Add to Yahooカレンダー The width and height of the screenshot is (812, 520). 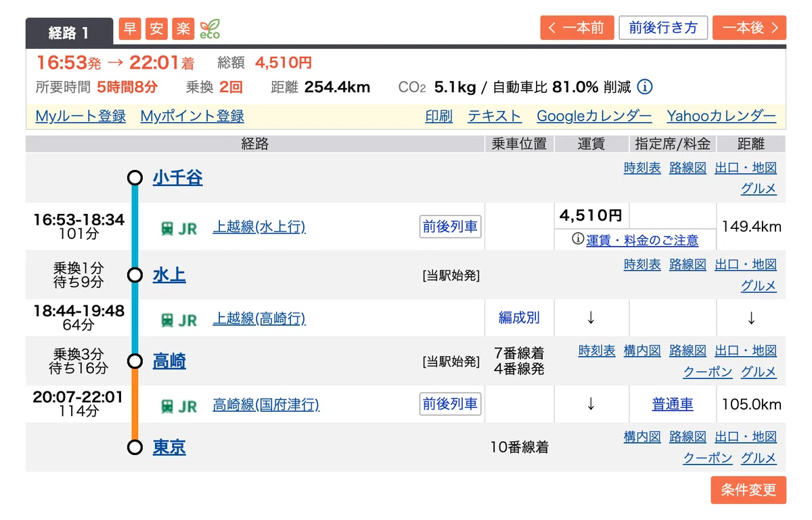pos(721,116)
